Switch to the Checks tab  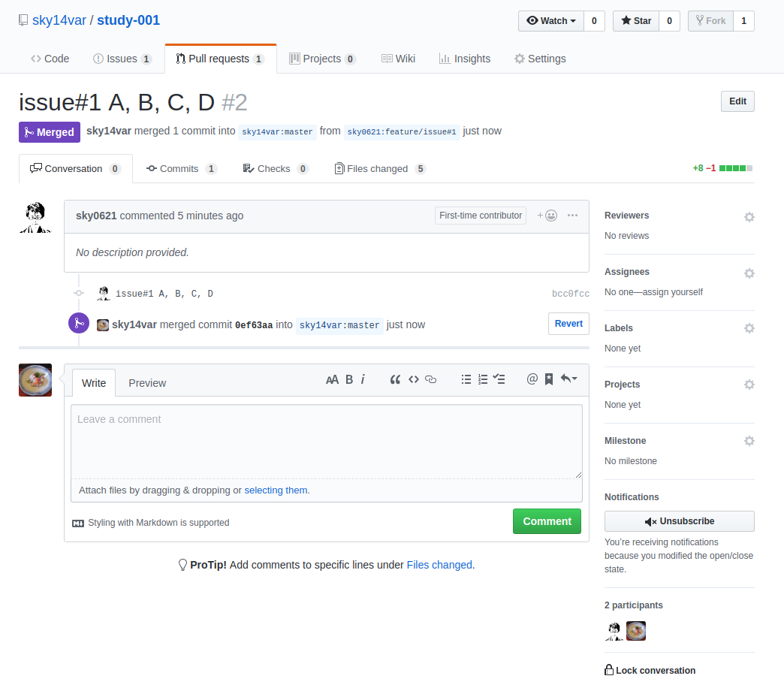(275, 169)
